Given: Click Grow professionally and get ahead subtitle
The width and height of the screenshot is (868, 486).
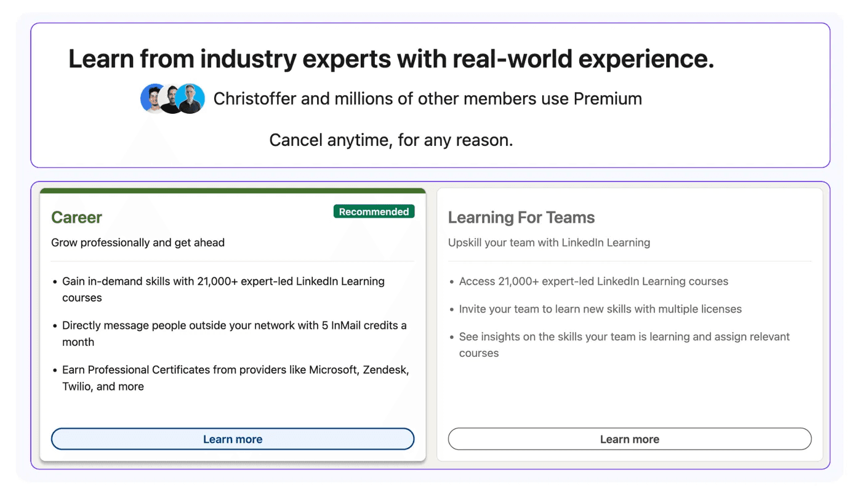Looking at the screenshot, I should [138, 242].
